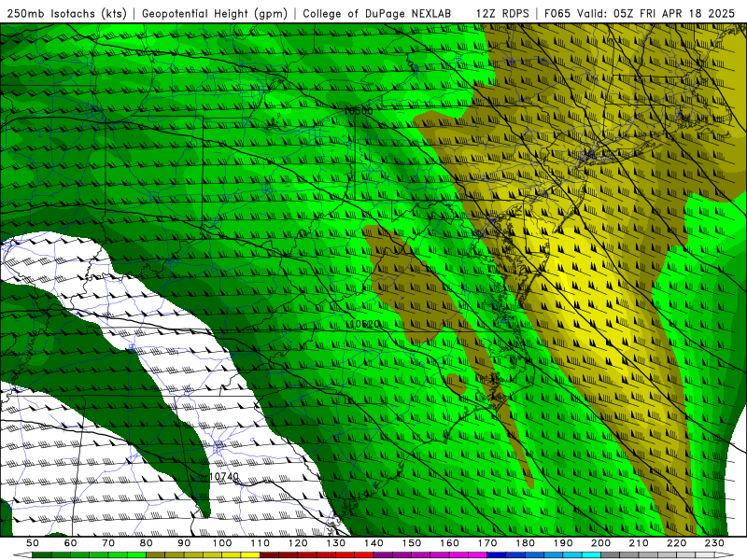
Task: Pick the dark gray swatch beginning at 200
Action: pos(611,555)
